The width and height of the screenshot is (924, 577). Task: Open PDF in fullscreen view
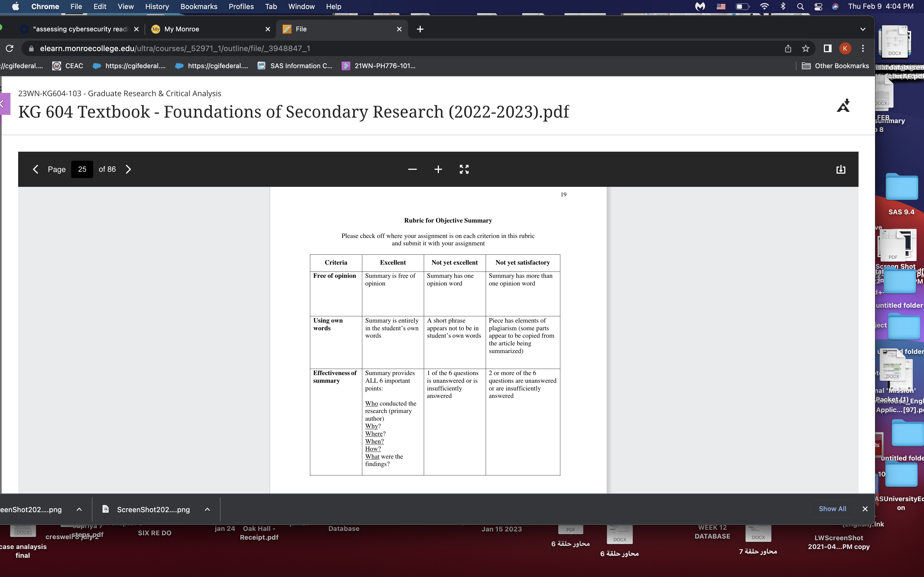464,170
